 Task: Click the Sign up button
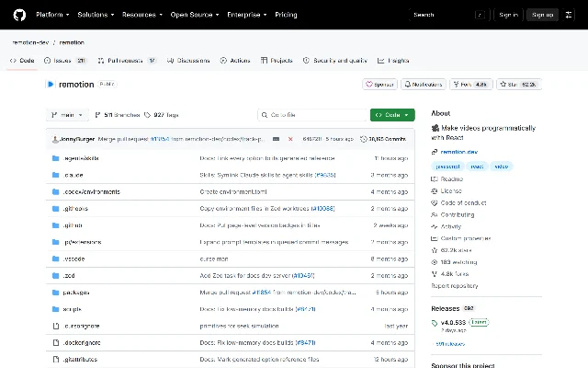[x=542, y=15]
